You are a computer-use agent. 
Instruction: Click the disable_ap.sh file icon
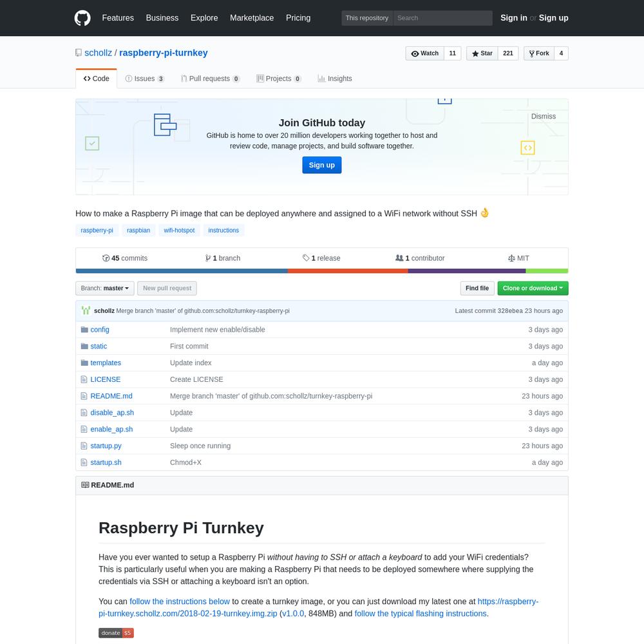click(84, 413)
